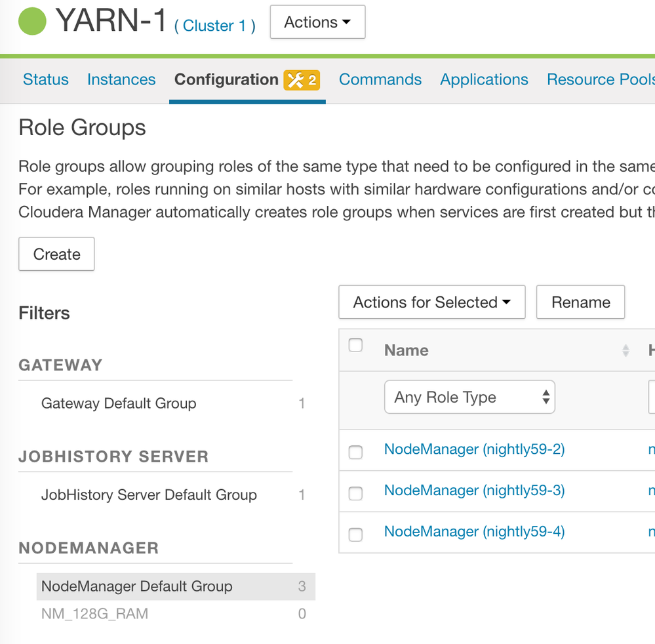Switch to the Status tab
655x644 pixels.
pyautogui.click(x=46, y=80)
